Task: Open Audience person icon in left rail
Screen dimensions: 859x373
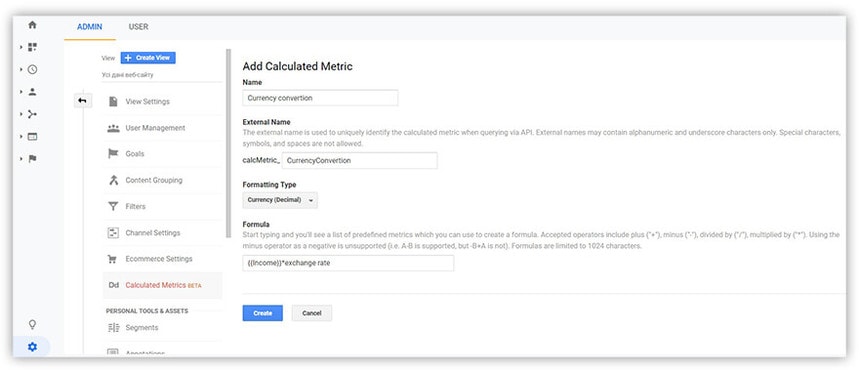Action: (x=32, y=92)
